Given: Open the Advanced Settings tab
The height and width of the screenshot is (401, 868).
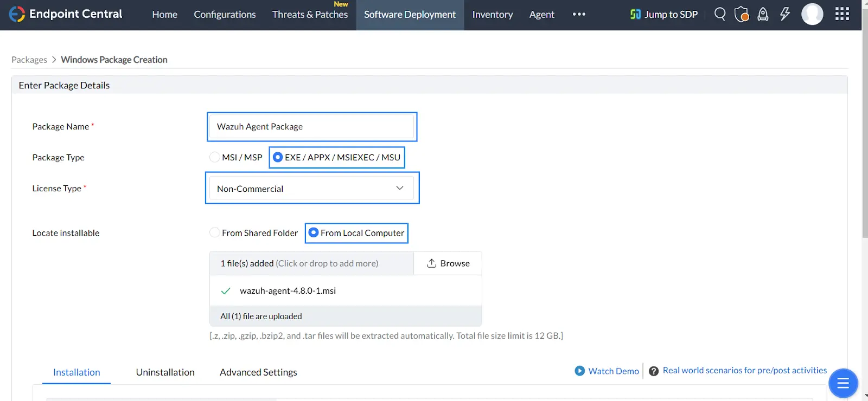Looking at the screenshot, I should (x=258, y=372).
